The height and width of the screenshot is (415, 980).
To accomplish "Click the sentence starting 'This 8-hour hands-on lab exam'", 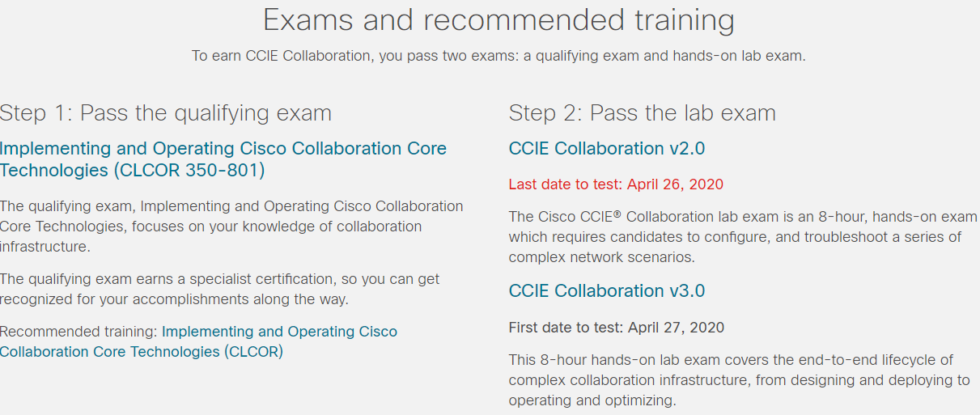I will [739, 380].
